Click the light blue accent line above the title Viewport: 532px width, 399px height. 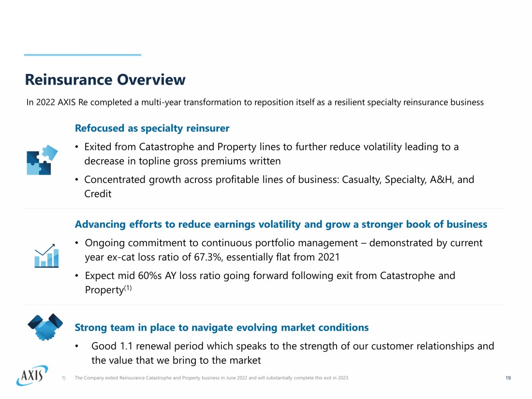pyautogui.click(x=83, y=55)
